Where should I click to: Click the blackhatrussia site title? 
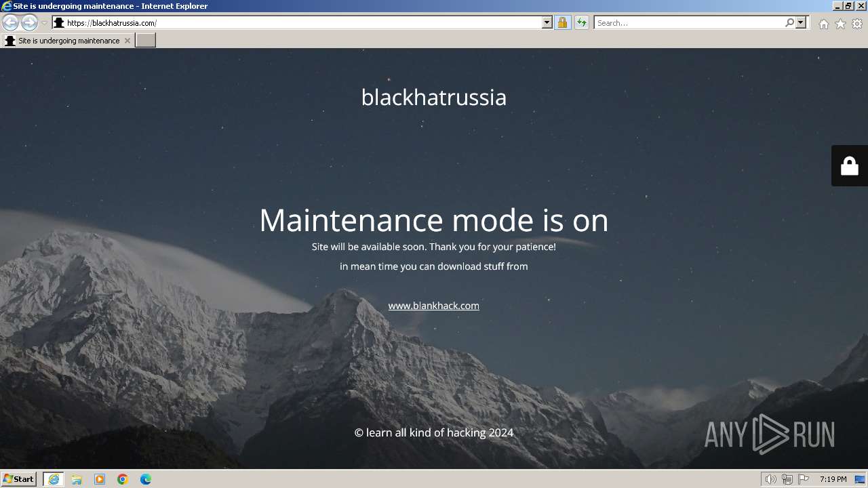tap(434, 97)
